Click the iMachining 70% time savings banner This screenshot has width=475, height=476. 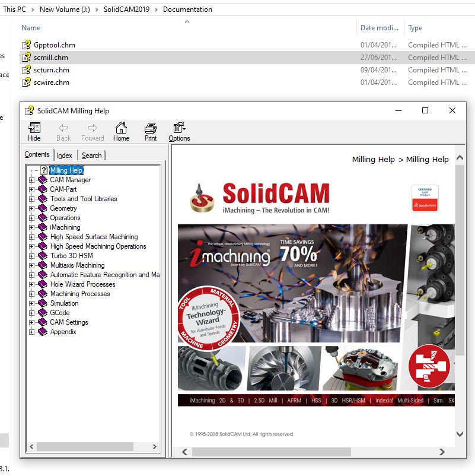point(293,283)
